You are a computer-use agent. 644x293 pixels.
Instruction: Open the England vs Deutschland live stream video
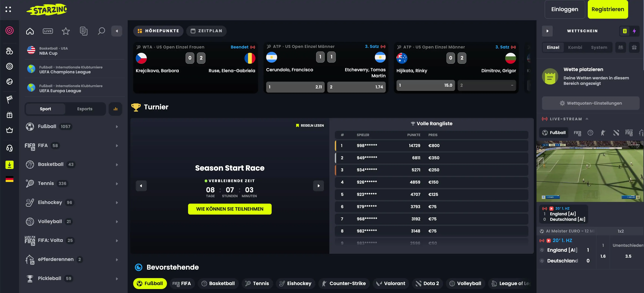[590, 171]
